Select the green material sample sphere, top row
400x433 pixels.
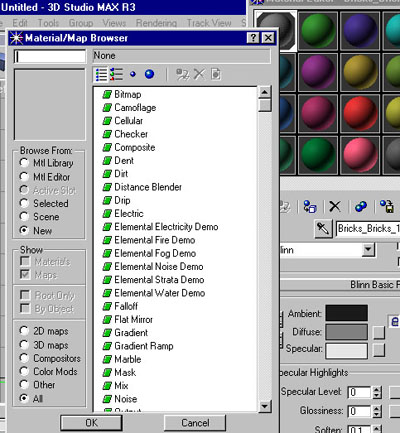(x=318, y=30)
